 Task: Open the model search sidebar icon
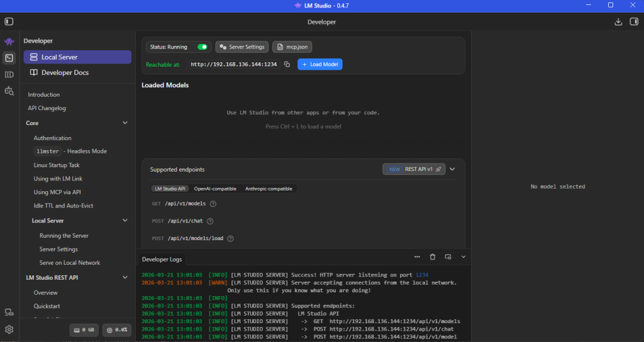pos(9,91)
